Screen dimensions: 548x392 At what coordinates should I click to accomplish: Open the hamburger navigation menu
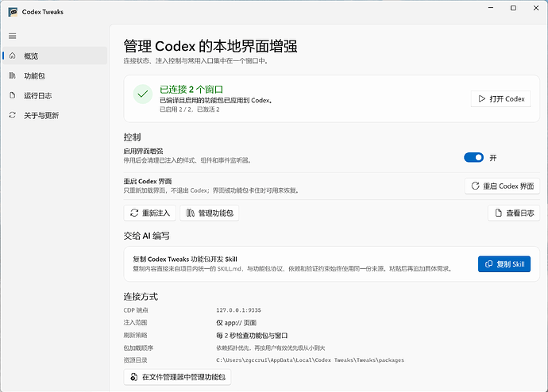[13, 36]
